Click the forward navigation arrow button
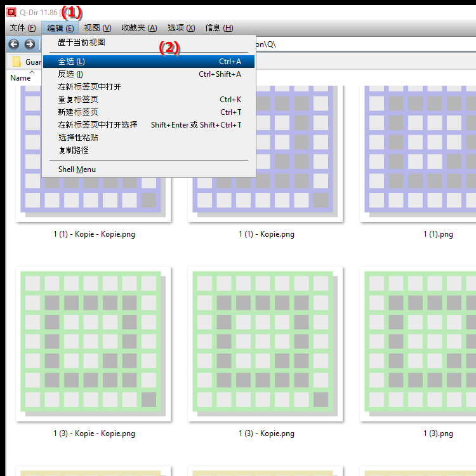This screenshot has width=476, height=476. (29, 44)
